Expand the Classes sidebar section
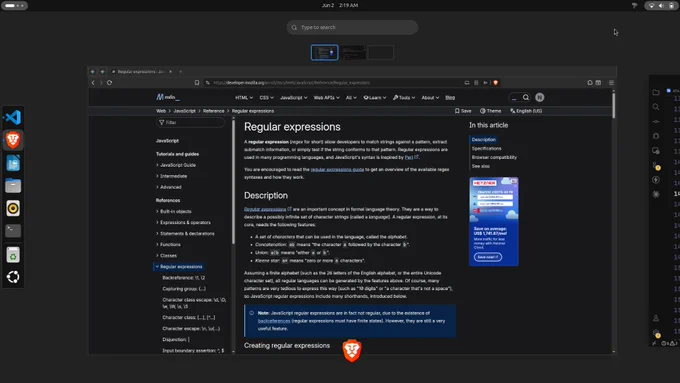 tap(166, 256)
